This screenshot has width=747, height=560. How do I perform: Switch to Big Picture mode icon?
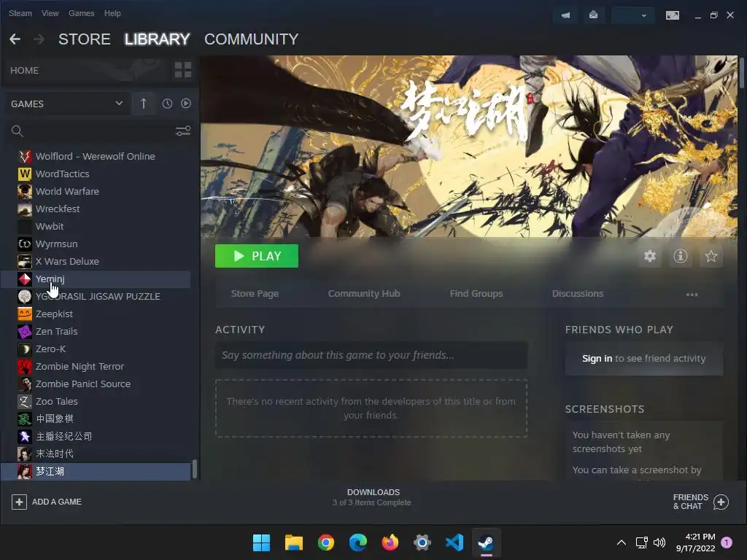point(672,15)
